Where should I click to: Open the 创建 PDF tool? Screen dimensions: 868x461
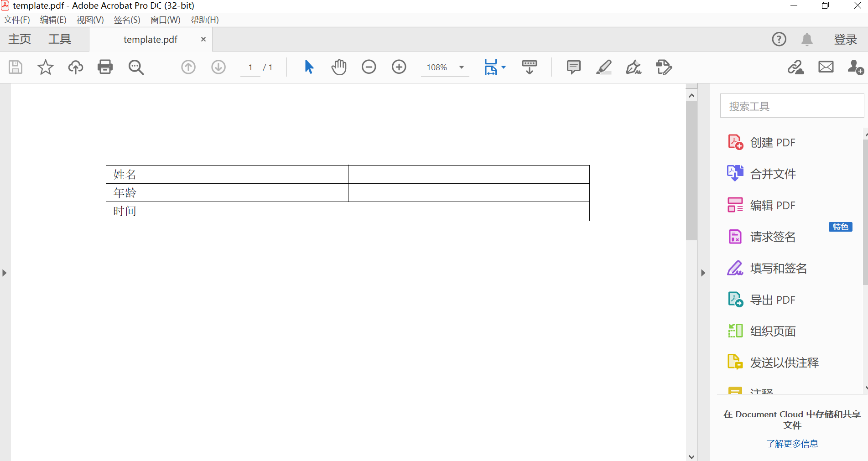[762, 142]
